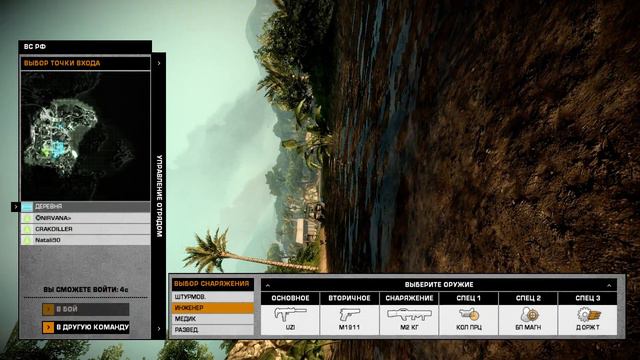Viewport: 640px width, 360px height.
Task: Select the ШТУРМОВ. class
Action: 213,297
